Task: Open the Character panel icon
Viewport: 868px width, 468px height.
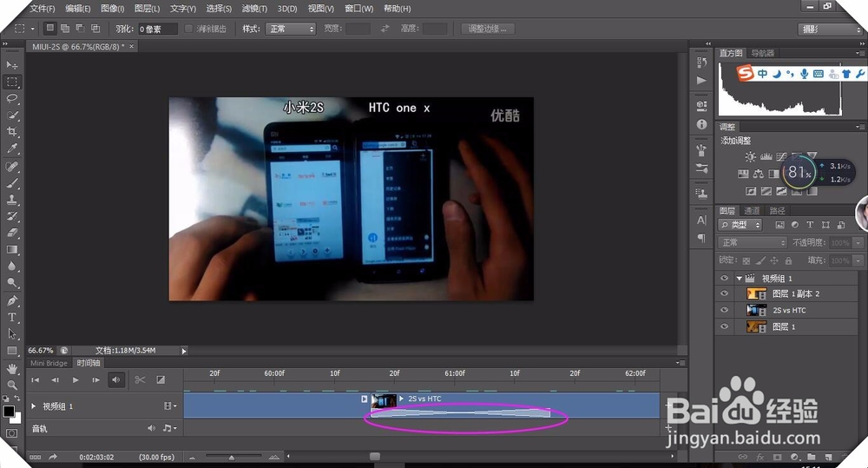Action: [x=701, y=220]
